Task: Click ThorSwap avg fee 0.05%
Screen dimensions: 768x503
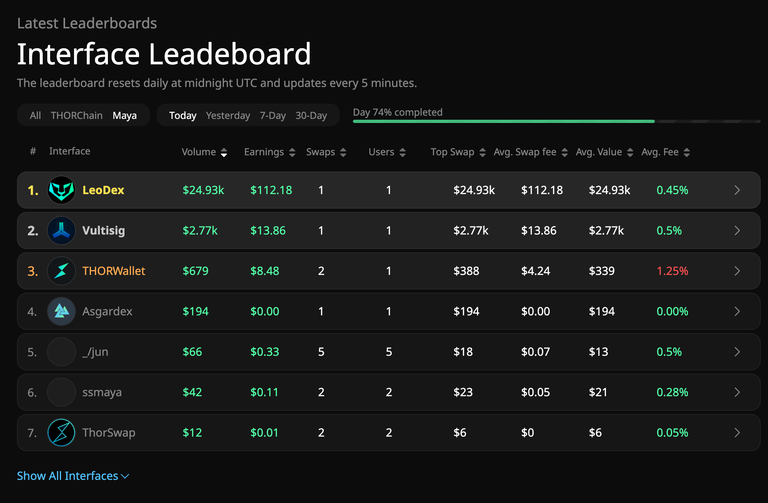Action: tap(672, 432)
